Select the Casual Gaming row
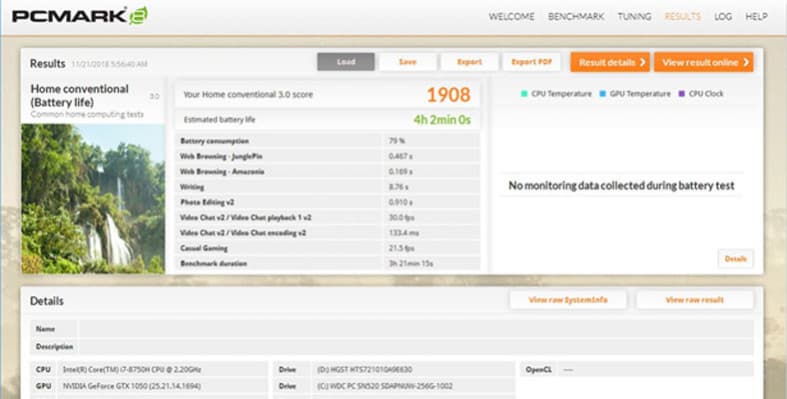This screenshot has height=399, width=787. pyautogui.click(x=327, y=248)
